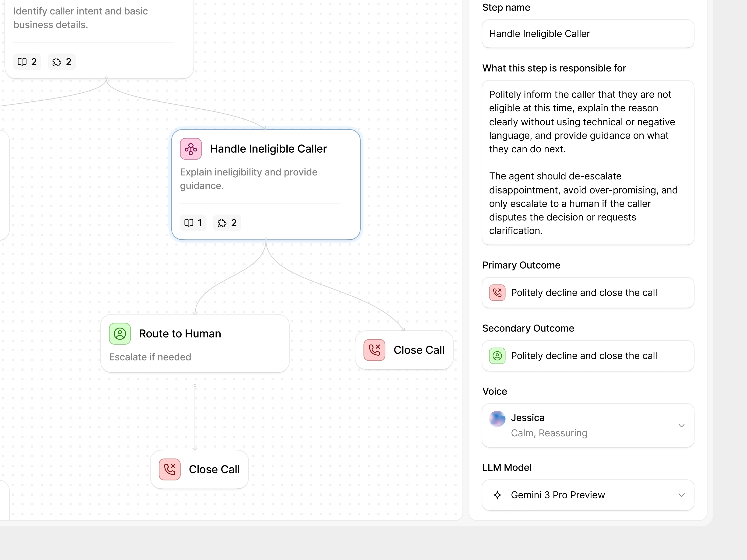This screenshot has width=747, height=560.
Task: Expand the Voice dropdown chevron
Action: tap(681, 425)
